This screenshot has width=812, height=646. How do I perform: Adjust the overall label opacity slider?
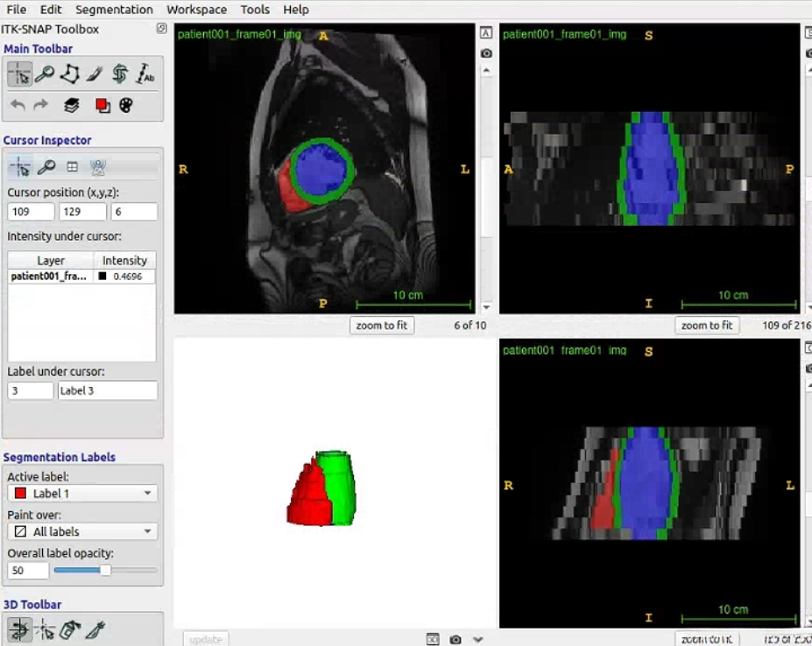click(x=105, y=571)
